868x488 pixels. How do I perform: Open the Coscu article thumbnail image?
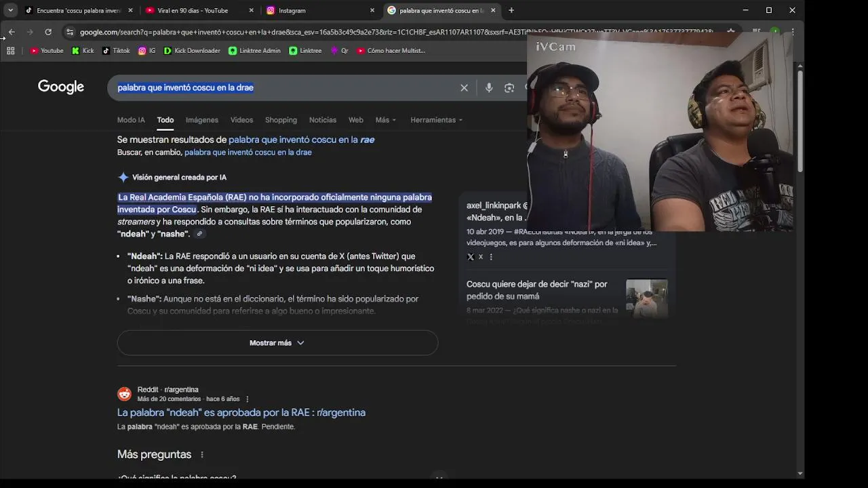tap(646, 298)
